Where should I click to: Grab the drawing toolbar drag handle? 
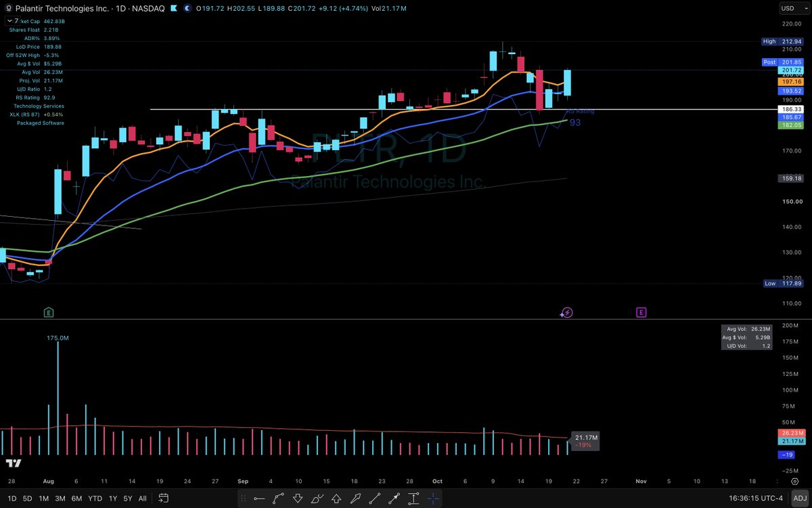[x=243, y=499]
